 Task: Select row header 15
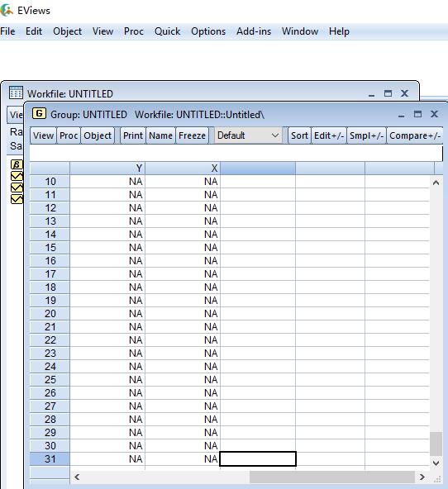pos(50,248)
